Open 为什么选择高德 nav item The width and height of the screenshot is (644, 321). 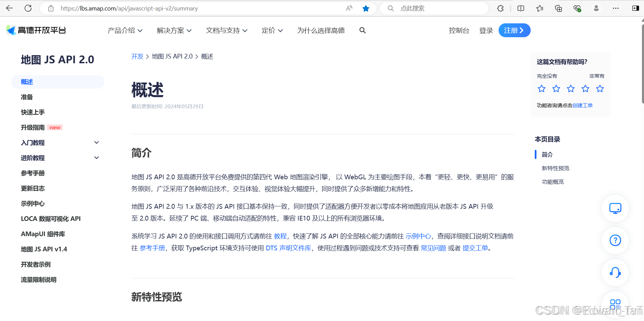click(x=321, y=30)
